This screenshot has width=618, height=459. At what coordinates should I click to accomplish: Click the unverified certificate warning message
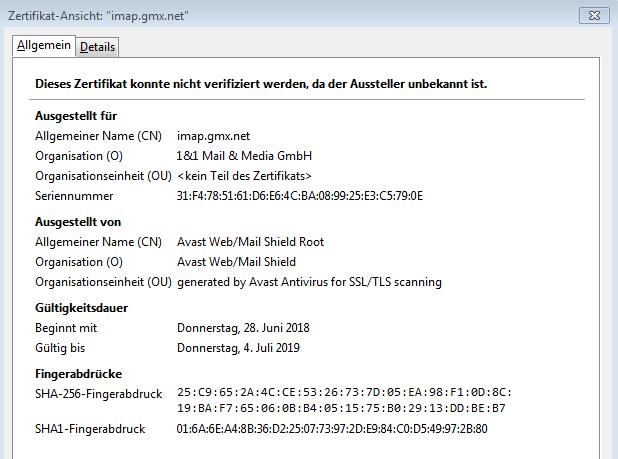coord(261,84)
